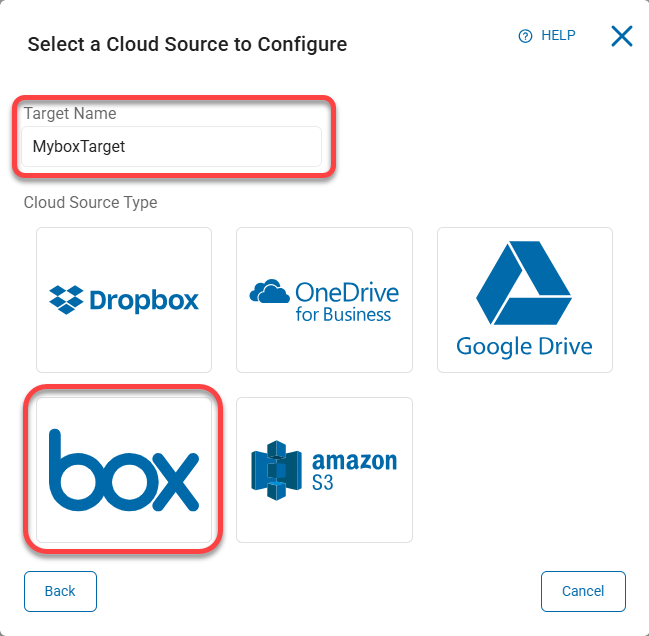Click the Dropbox wordmark text

pyautogui.click(x=144, y=299)
